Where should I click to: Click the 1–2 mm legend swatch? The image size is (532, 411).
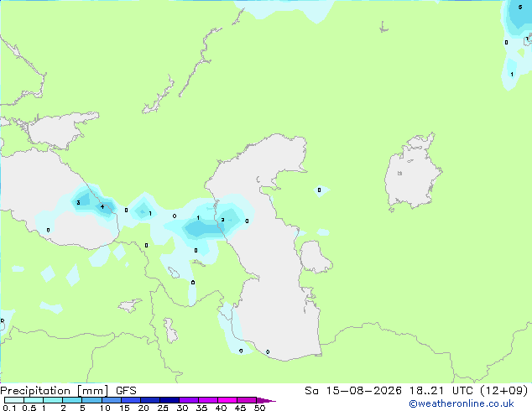click(53, 400)
